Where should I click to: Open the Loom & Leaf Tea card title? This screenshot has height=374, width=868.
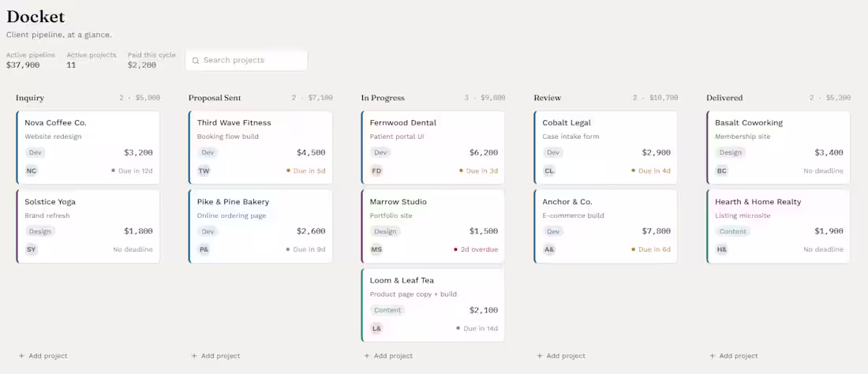point(402,281)
